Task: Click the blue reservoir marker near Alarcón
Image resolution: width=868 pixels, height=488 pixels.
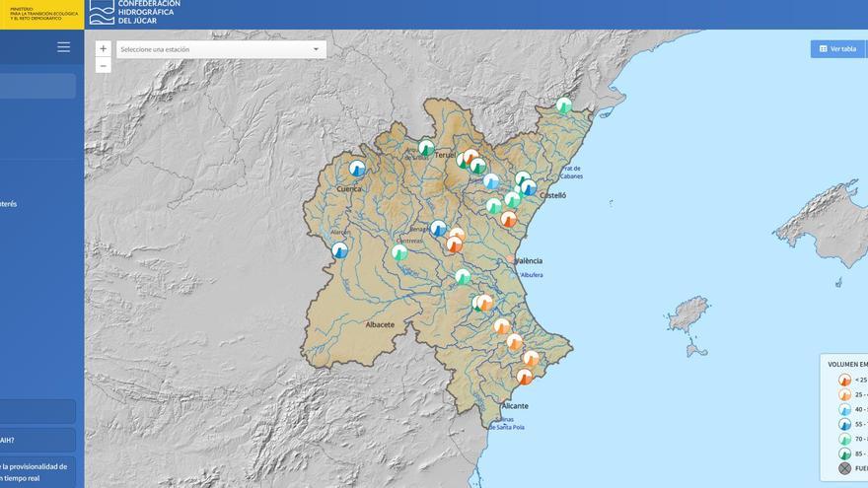Action: pos(340,250)
